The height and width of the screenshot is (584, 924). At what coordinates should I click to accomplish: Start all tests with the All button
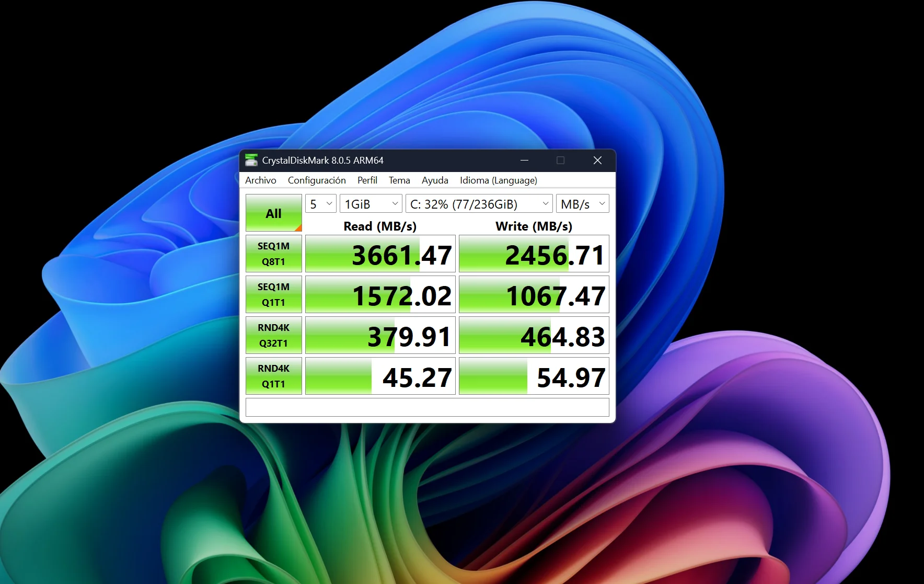click(273, 213)
